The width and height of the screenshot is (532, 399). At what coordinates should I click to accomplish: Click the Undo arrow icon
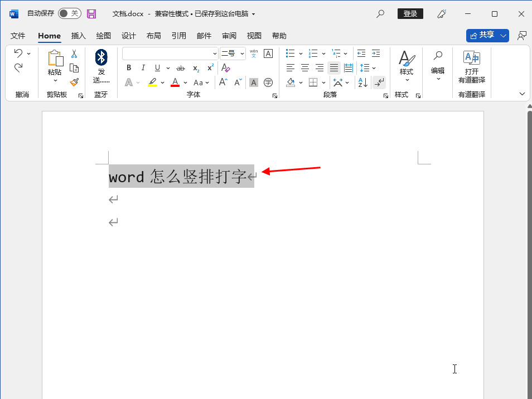point(18,53)
